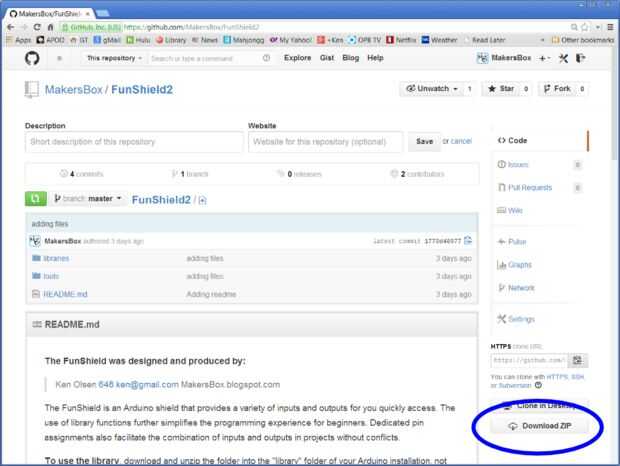Image resolution: width=620 pixels, height=466 pixels.
Task: Click the Download ZIP button
Action: 539,426
